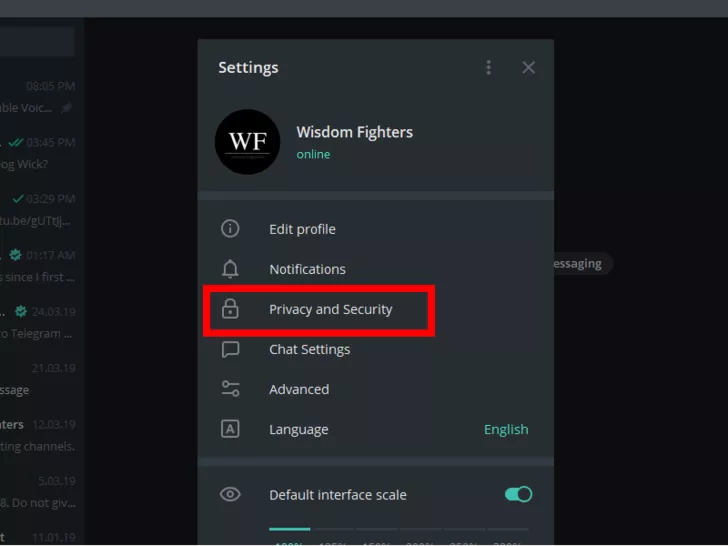
Task: Click the Notifications bell icon
Action: 230,269
